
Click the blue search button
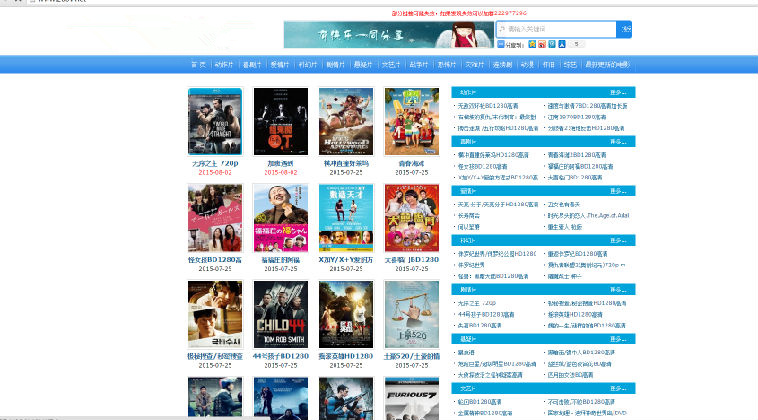(624, 29)
